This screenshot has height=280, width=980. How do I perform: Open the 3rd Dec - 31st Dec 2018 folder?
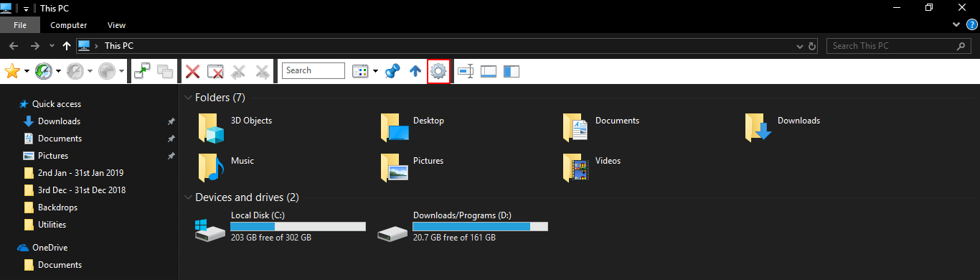tap(82, 190)
